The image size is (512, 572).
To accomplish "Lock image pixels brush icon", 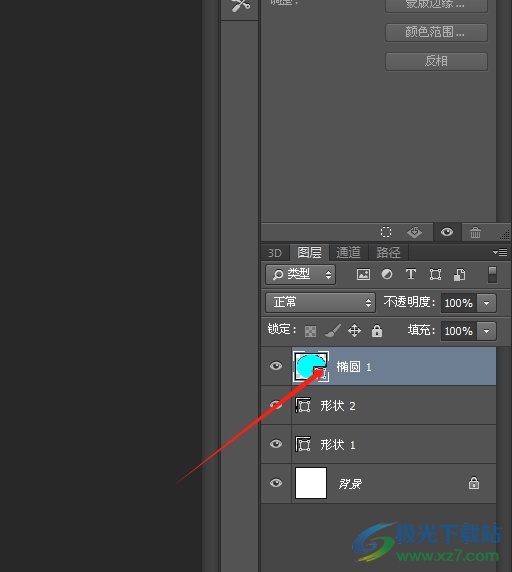I will click(333, 331).
